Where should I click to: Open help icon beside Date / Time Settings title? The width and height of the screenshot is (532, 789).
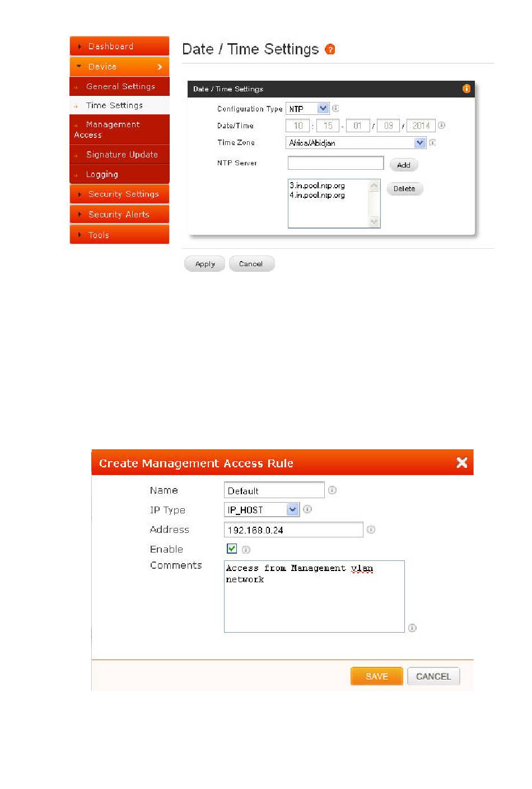330,49
